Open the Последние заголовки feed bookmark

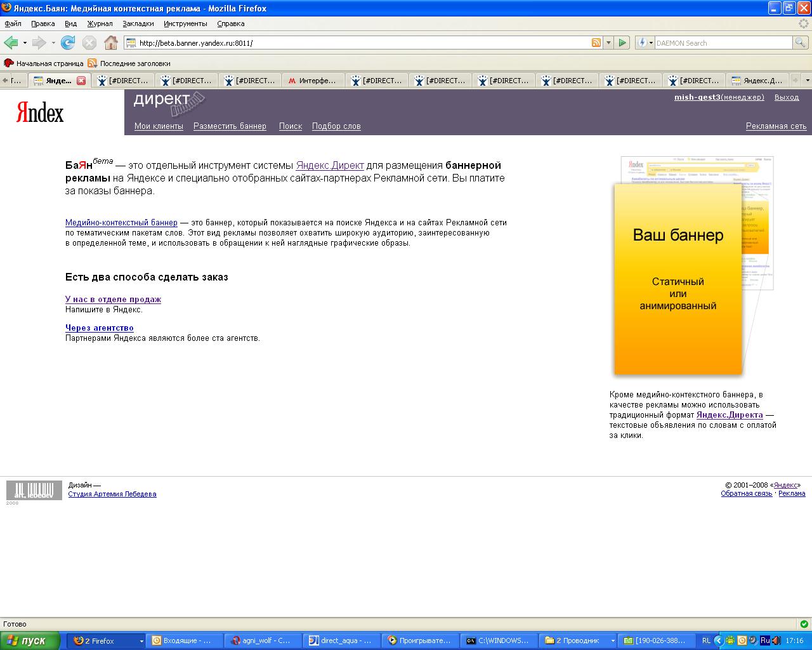pos(129,63)
